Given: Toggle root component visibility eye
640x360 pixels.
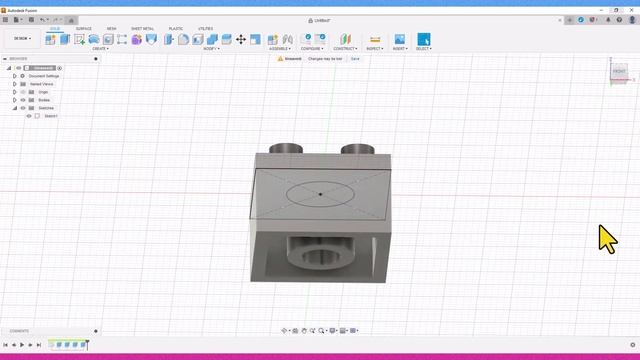Looking at the screenshot, I should tap(18, 68).
